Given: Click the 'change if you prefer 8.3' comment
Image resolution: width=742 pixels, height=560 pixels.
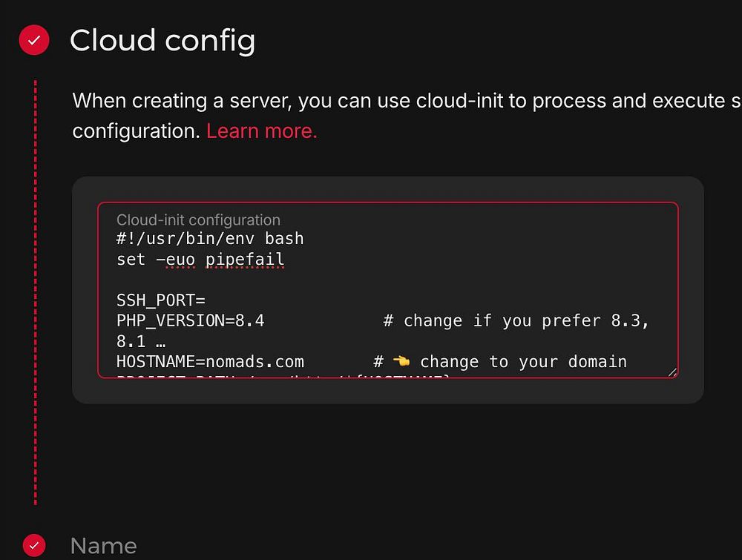Looking at the screenshot, I should coord(516,320).
